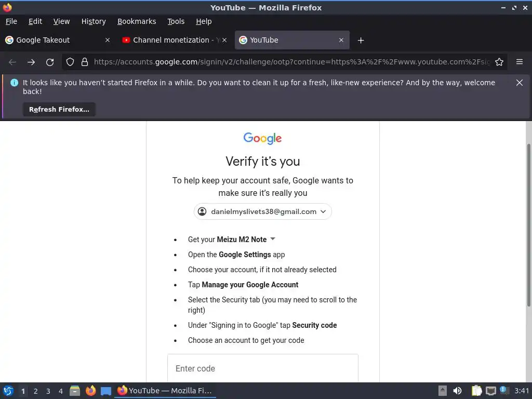Click the clipboard tray icon
The image size is (532, 399).
pos(477,391)
